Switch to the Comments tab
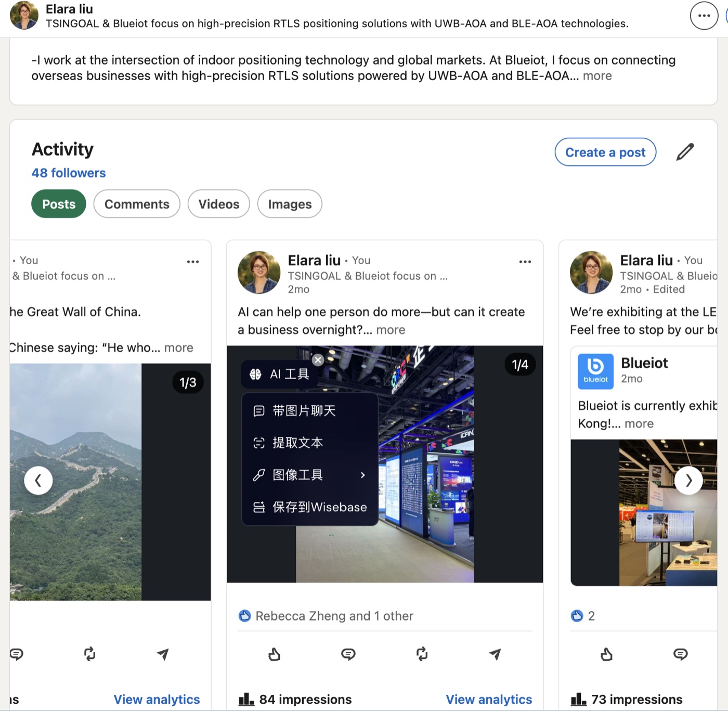 tap(137, 204)
